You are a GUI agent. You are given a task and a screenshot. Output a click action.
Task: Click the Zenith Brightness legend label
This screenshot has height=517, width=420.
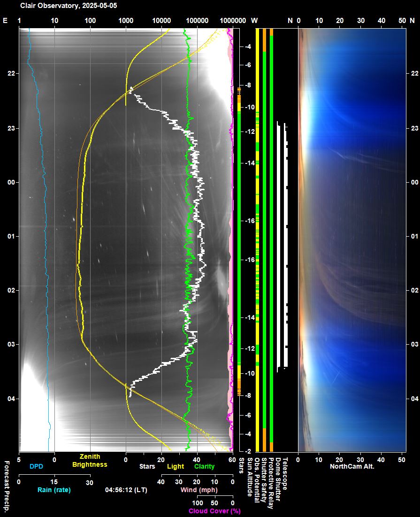coord(90,461)
